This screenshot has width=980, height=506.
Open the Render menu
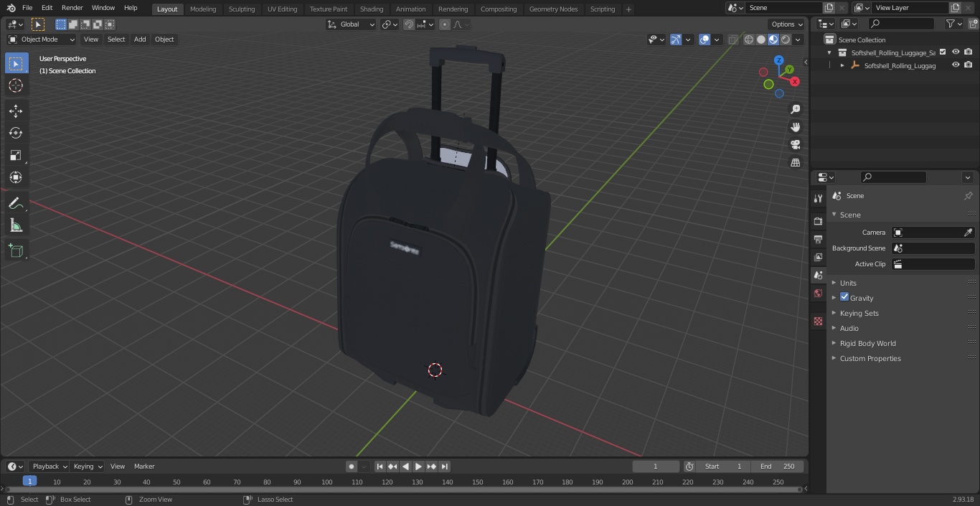tap(72, 8)
